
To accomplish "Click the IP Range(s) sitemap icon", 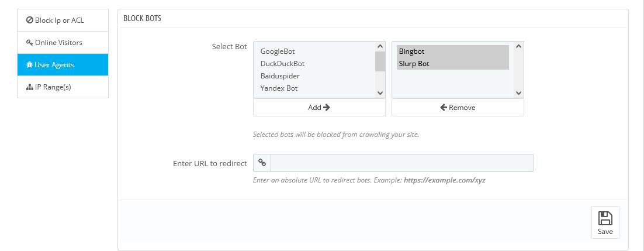I will tap(30, 87).
